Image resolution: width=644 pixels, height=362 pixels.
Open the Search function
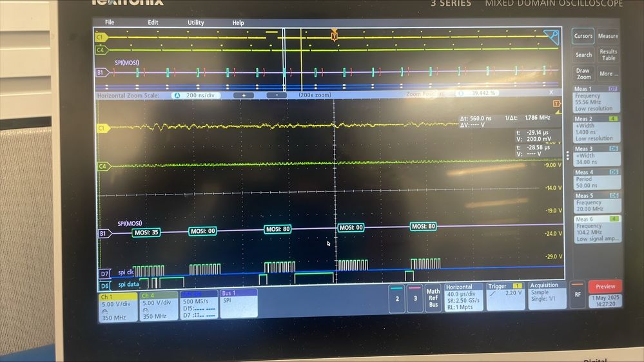583,55
